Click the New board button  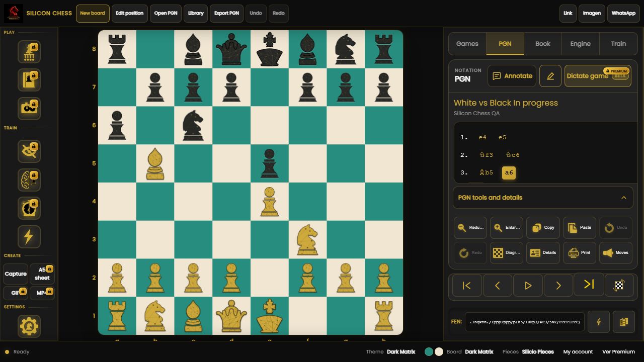coord(93,14)
